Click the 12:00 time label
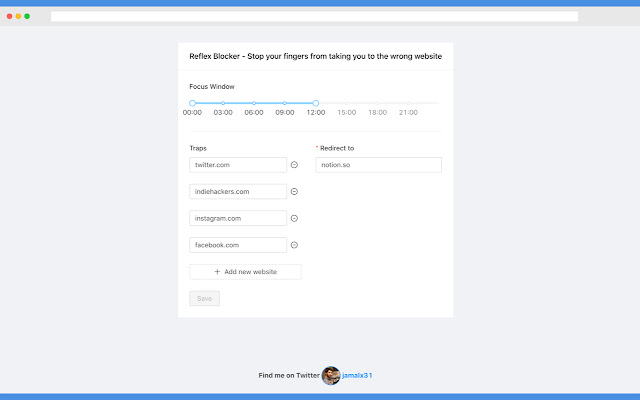Image resolution: width=640 pixels, height=400 pixels. pyautogui.click(x=316, y=113)
